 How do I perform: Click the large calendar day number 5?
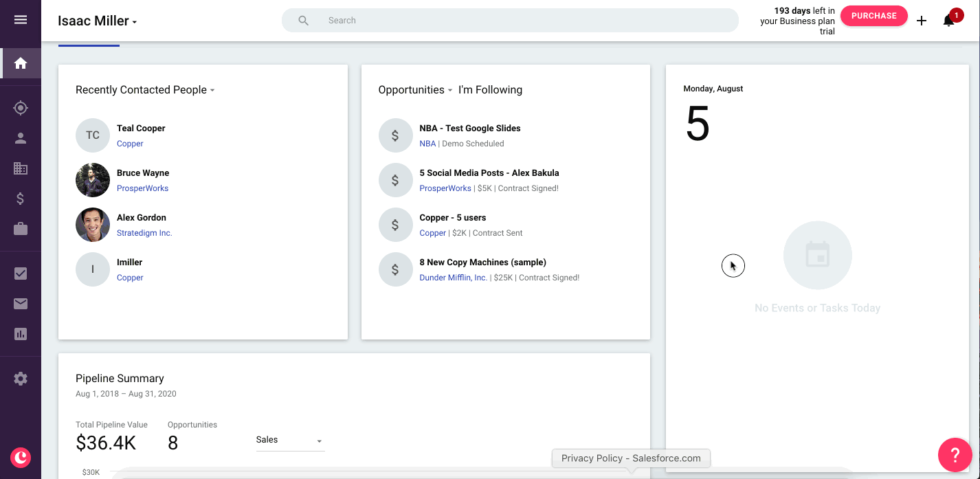pyautogui.click(x=698, y=124)
